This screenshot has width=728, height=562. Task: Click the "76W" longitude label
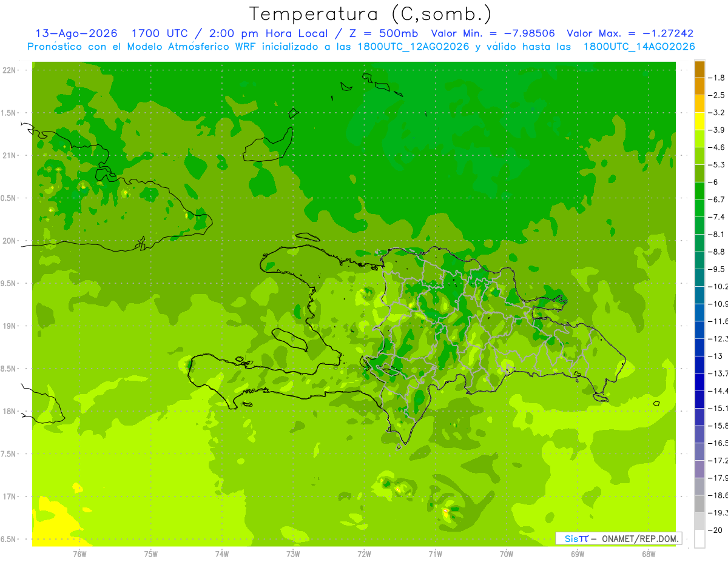(79, 554)
